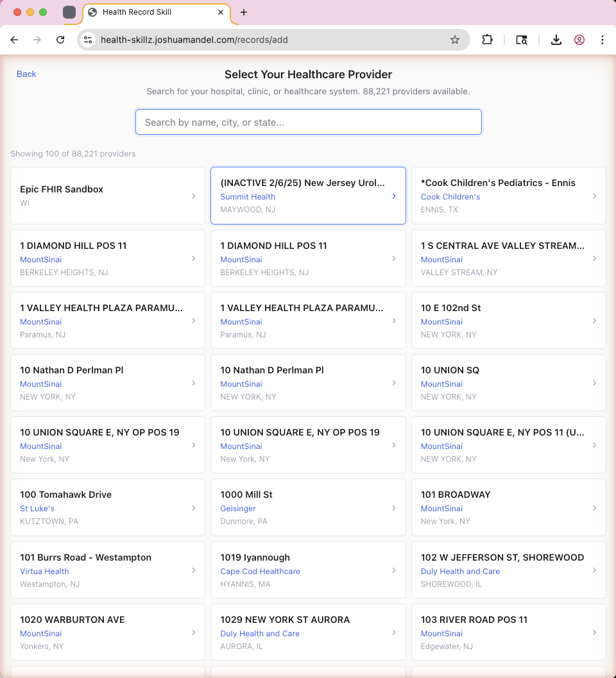Open chevron on 10 UNION SQ card

click(594, 383)
